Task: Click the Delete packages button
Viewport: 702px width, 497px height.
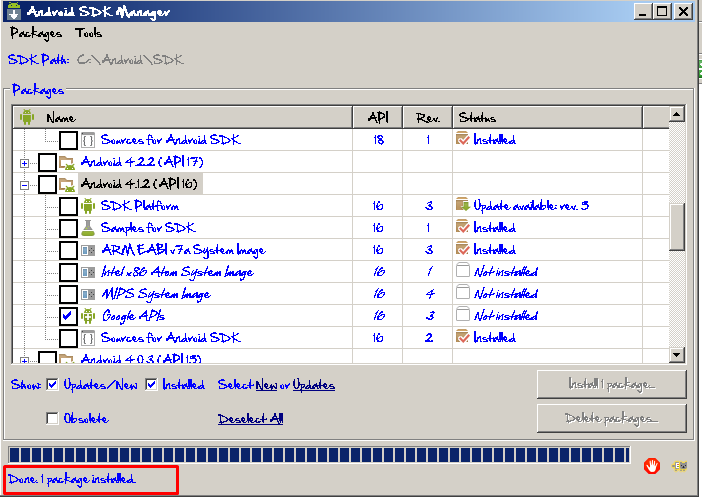Action: click(612, 418)
